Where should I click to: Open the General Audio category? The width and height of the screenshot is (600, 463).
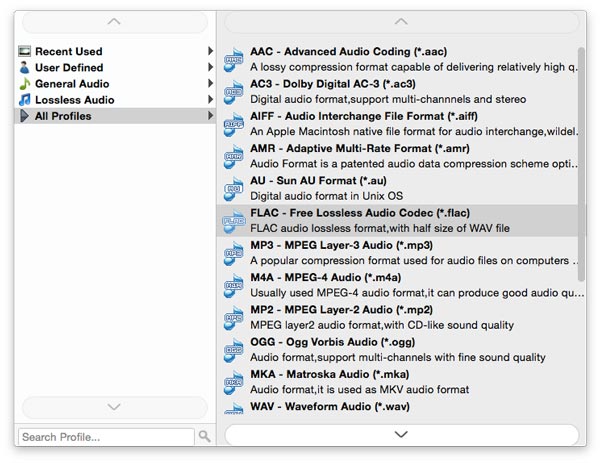click(x=115, y=83)
